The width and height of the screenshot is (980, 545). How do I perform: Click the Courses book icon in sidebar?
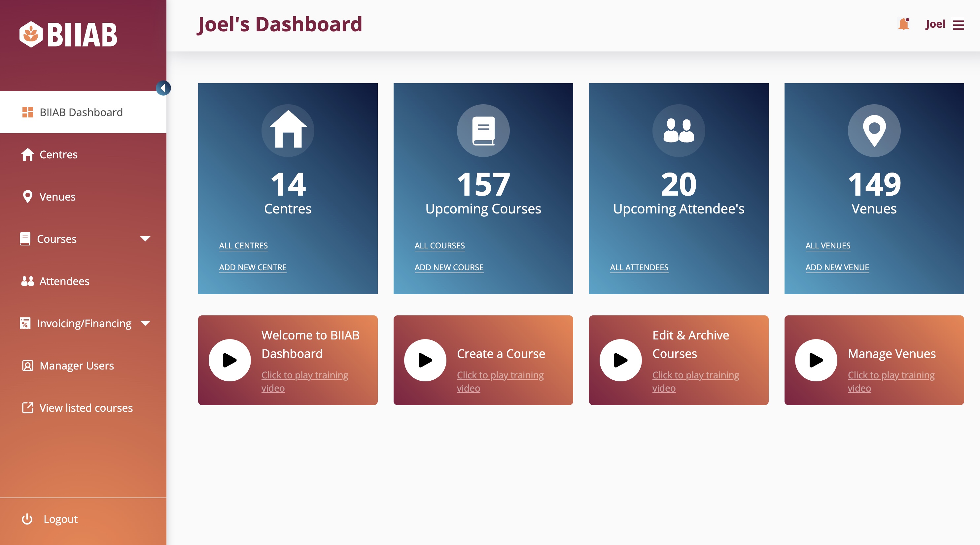pyautogui.click(x=25, y=239)
